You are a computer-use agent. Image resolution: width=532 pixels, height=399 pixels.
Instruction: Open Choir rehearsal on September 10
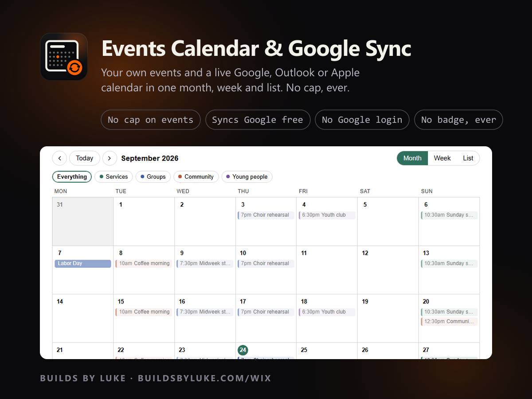[266, 263]
